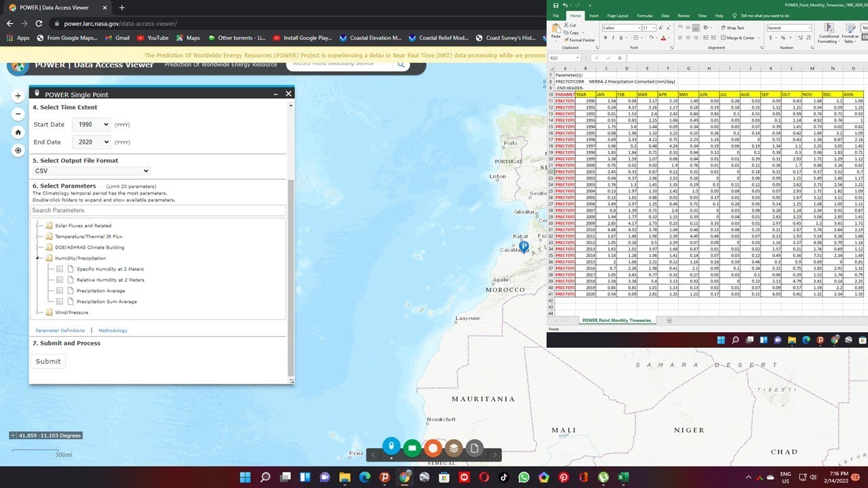Select the orange circle global widget icon
Image resolution: width=868 pixels, height=488 pixels.
[x=433, y=447]
